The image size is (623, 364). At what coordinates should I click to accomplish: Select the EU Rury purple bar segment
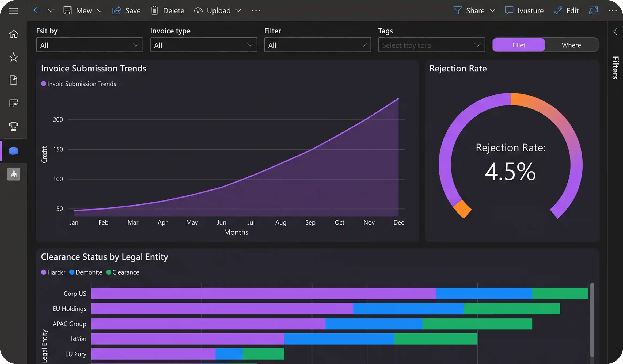[153, 354]
